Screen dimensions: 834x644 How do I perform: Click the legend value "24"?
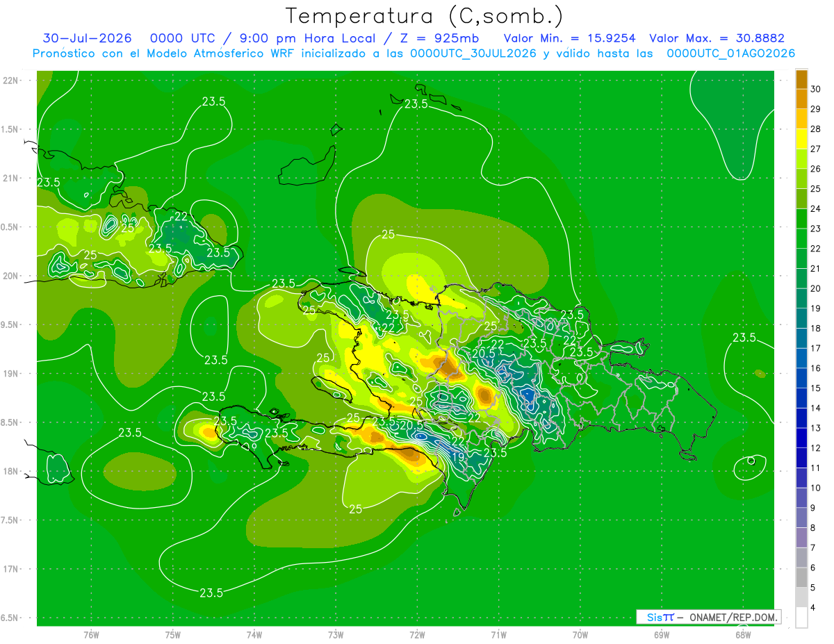click(816, 208)
